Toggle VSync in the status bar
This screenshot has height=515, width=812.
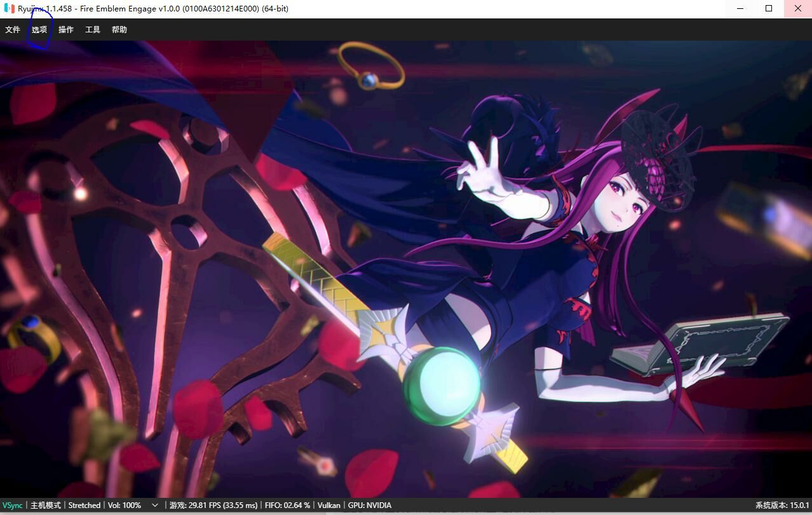click(x=12, y=505)
